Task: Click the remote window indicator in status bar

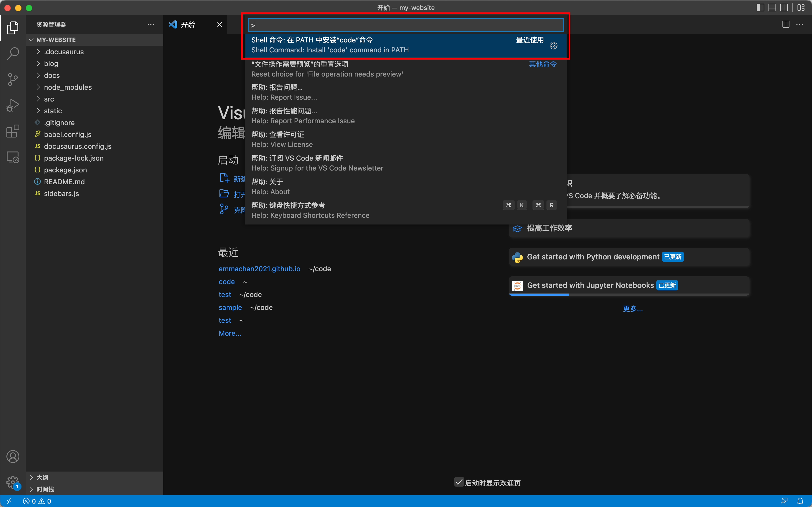Action: tap(9, 501)
